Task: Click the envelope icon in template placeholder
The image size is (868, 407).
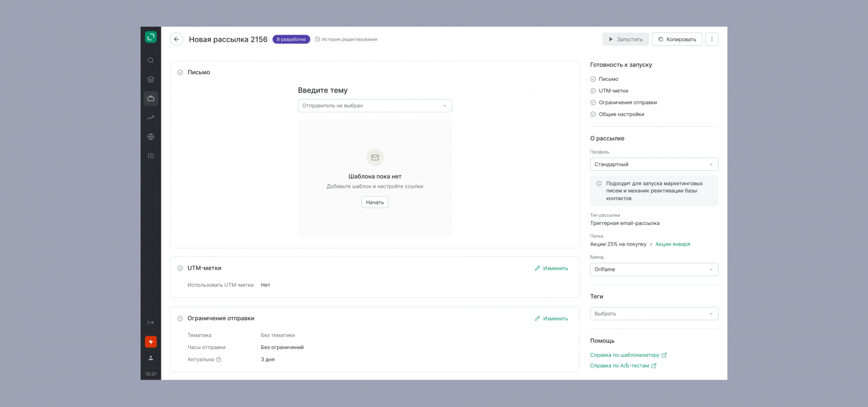Action: pyautogui.click(x=375, y=158)
